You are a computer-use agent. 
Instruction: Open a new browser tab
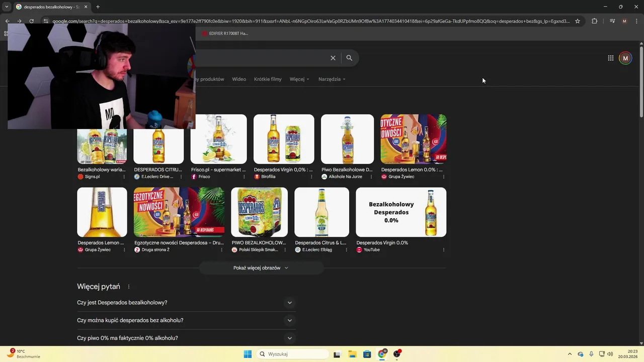coord(98,7)
